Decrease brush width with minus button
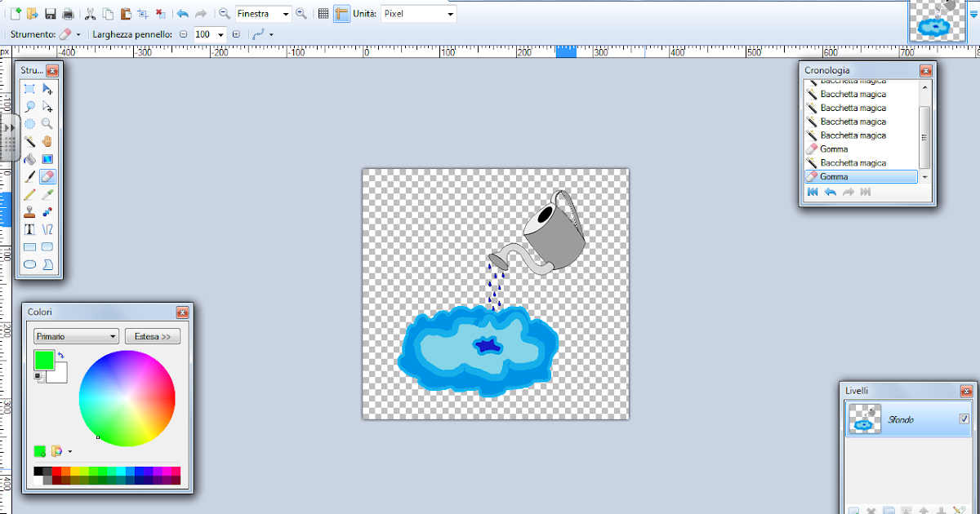Viewport: 980px width, 514px height. pyautogui.click(x=183, y=34)
